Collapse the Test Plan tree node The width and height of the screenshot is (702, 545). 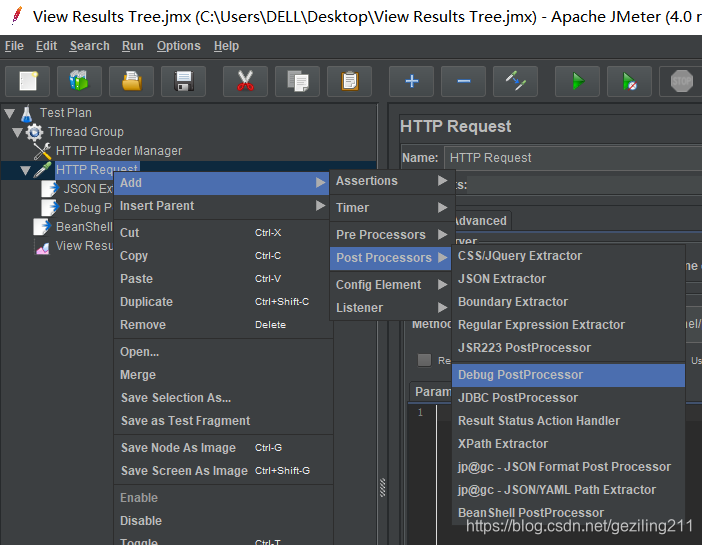point(10,114)
